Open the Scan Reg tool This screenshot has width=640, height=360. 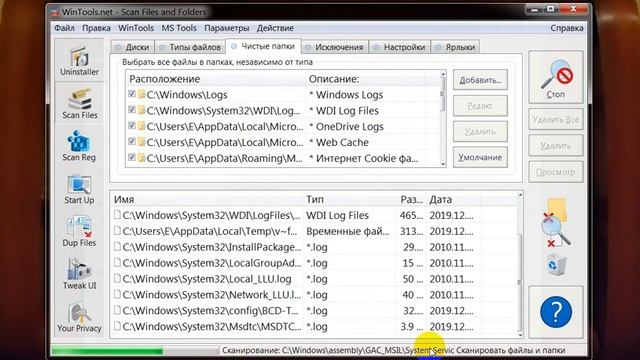[x=79, y=146]
